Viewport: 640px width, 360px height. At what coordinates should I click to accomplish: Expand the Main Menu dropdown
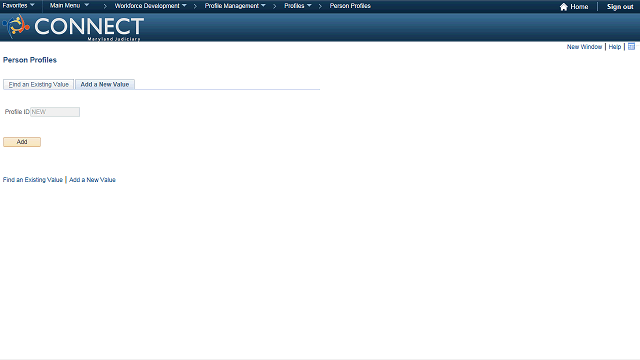tap(69, 6)
